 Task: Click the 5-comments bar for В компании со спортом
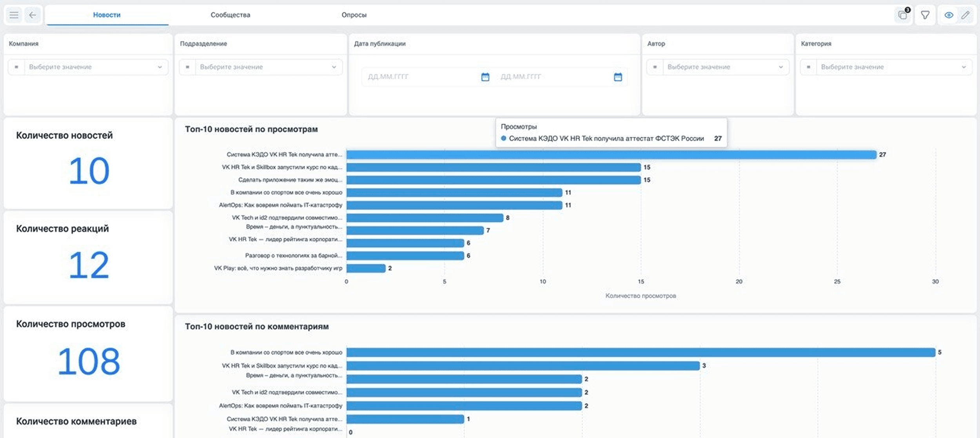[641, 353]
